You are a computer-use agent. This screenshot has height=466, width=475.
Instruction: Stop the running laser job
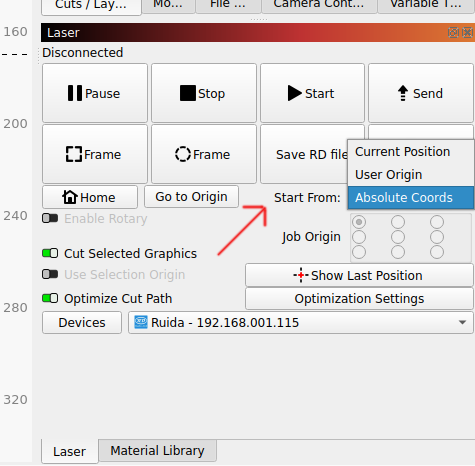click(x=204, y=93)
